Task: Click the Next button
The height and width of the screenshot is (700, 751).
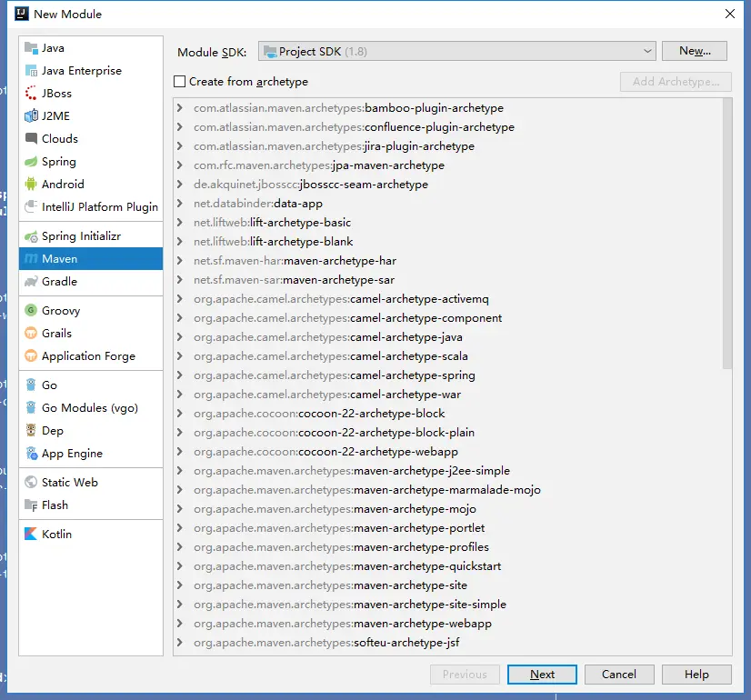Action: point(542,675)
